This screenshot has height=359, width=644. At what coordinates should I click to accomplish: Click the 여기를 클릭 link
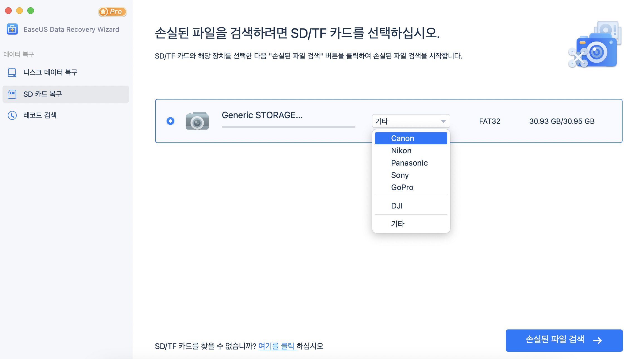277,346
